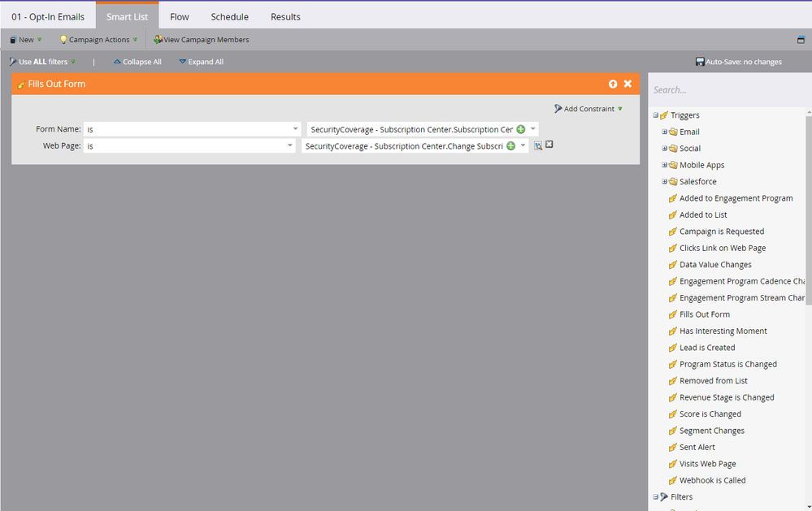
Task: Click the Web Page value picker icon
Action: 538,146
